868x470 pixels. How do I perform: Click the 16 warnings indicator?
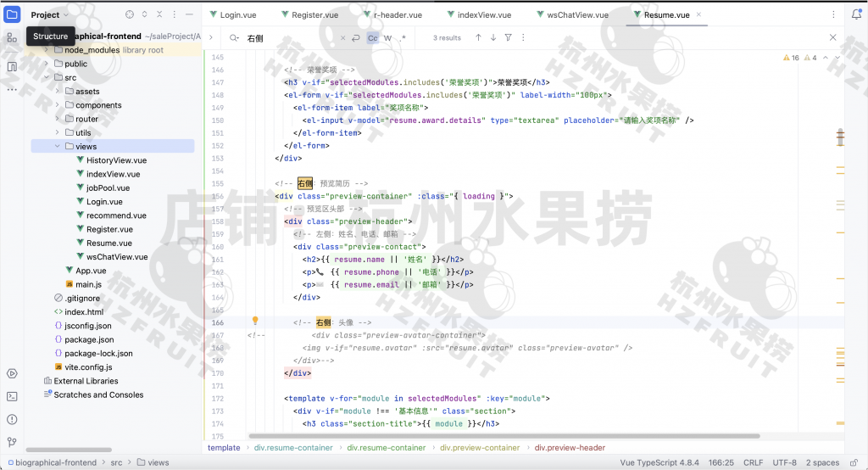(x=791, y=58)
